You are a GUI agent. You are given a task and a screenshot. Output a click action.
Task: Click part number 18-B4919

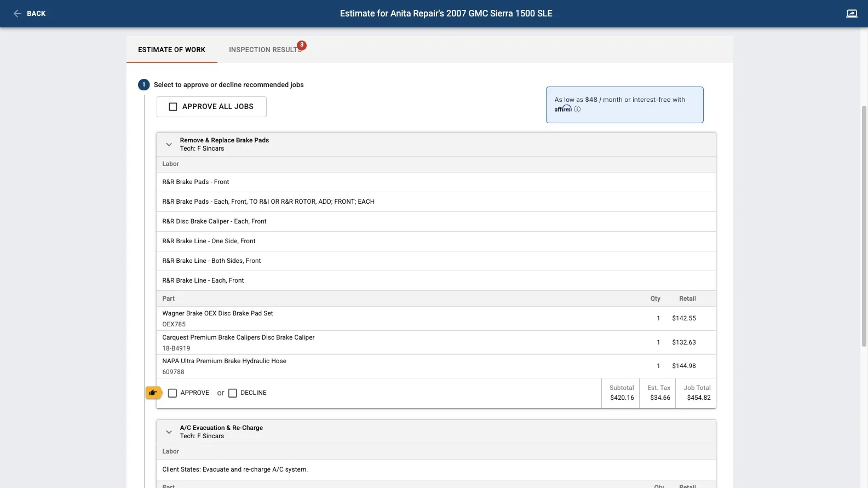[176, 348]
